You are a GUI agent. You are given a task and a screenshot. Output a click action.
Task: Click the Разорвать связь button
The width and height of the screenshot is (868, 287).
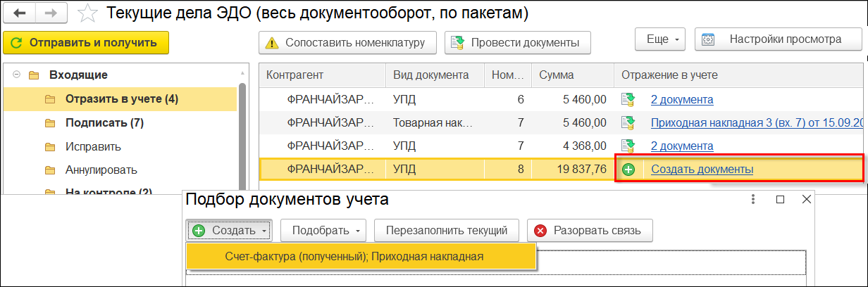pos(592,230)
